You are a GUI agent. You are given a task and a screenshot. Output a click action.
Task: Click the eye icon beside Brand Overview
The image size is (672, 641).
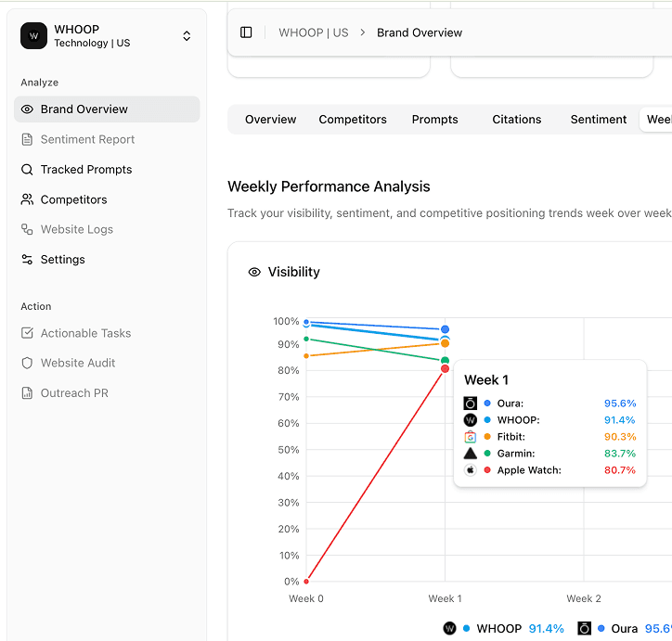coord(27,109)
